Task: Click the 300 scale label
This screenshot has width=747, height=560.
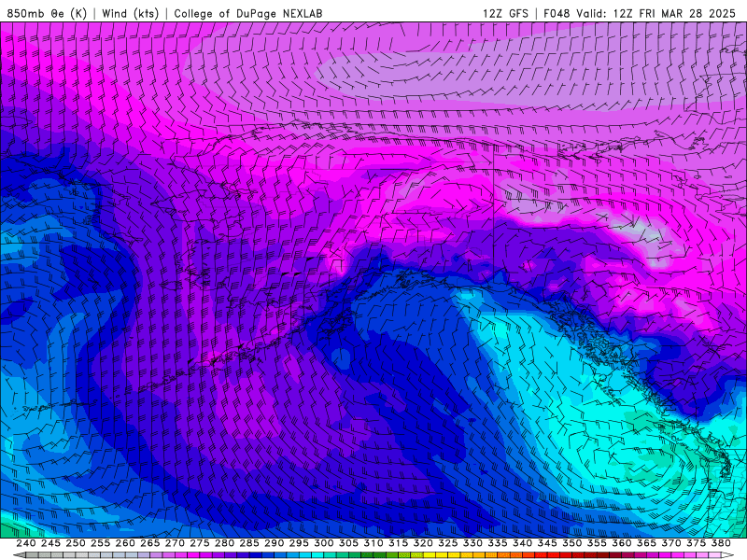Action: click(x=323, y=543)
